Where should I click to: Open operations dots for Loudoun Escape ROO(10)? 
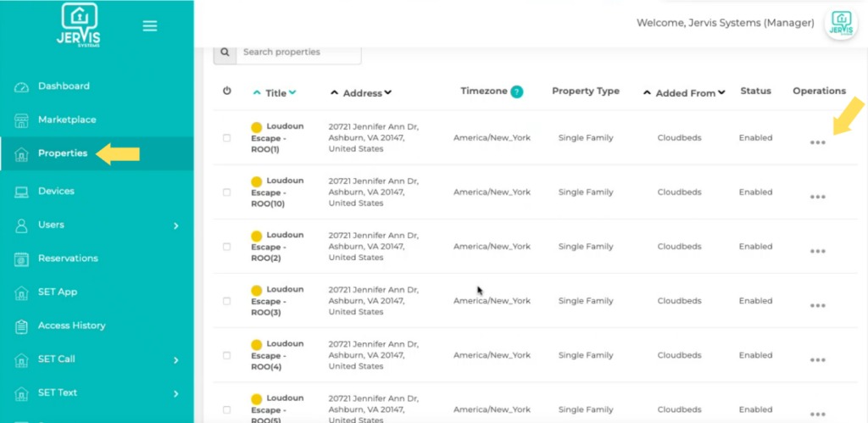[818, 197]
